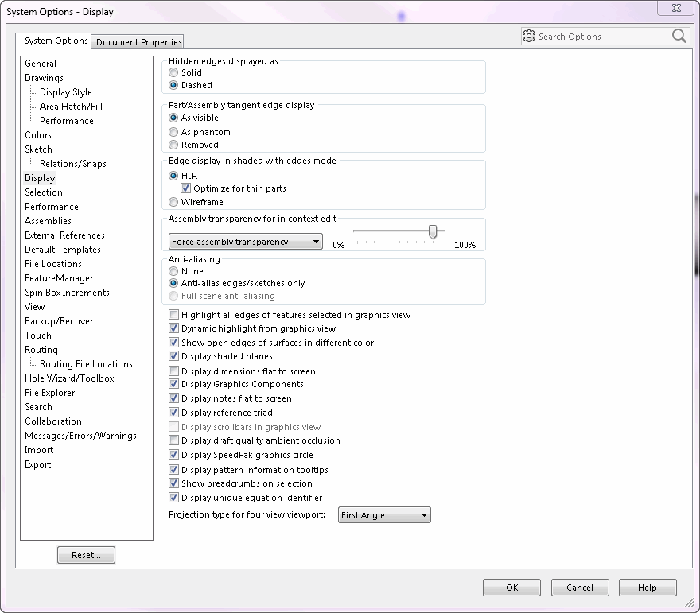This screenshot has width=700, height=613.
Task: Open Selection options category
Action: pos(44,192)
